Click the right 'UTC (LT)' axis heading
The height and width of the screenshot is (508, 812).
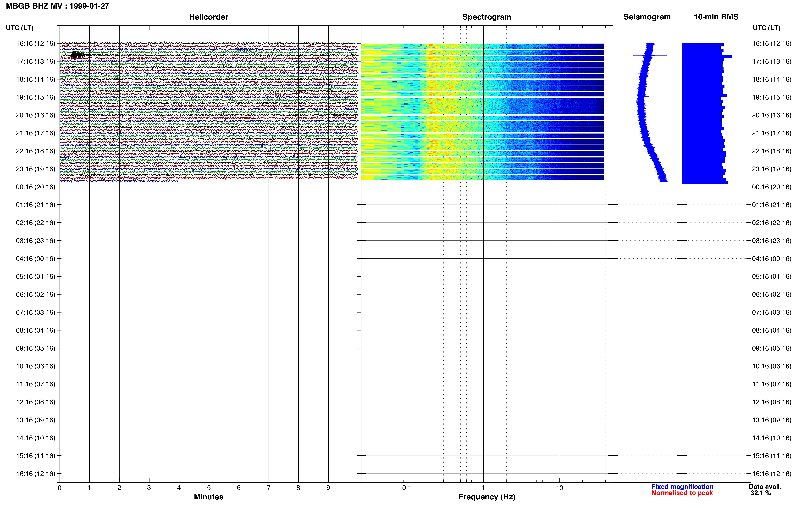(x=766, y=28)
